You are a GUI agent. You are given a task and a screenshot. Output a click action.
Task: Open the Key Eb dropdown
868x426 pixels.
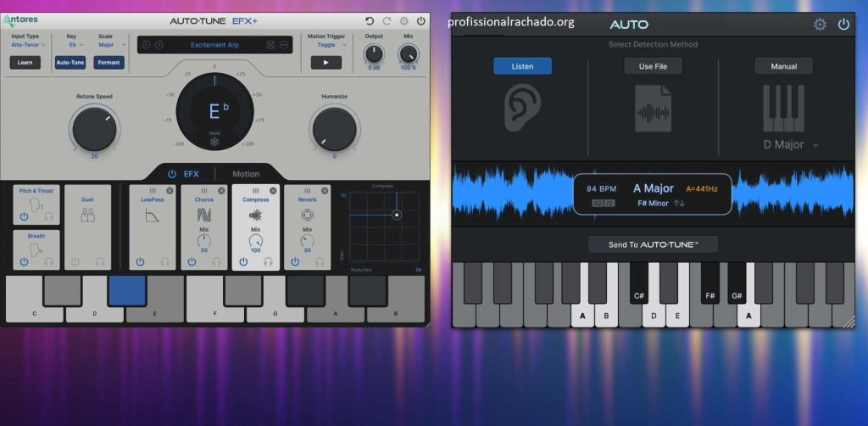pos(75,45)
